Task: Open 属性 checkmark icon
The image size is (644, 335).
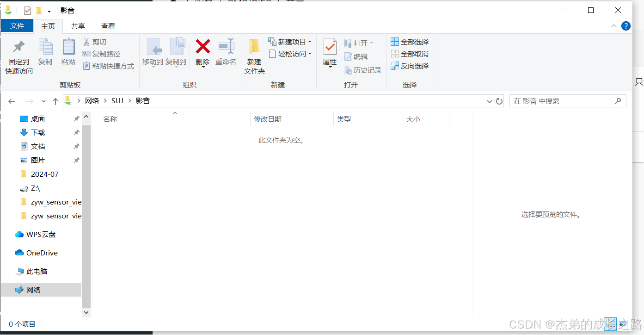Action: tap(330, 47)
